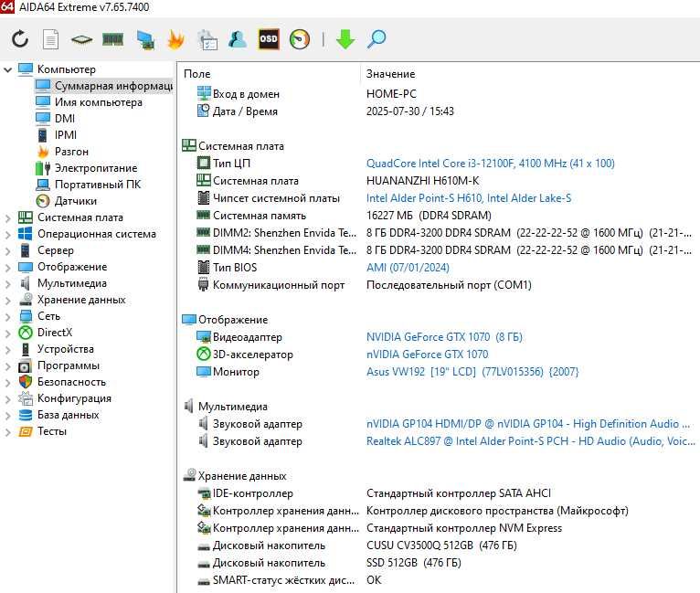Expand the Сеть tree node

(x=7, y=317)
